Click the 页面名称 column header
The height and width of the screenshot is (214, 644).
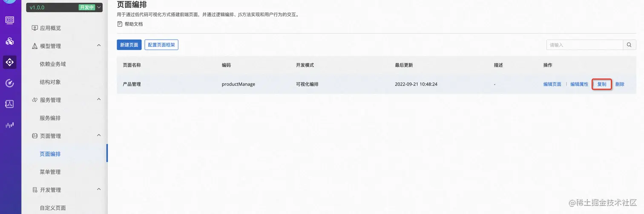pyautogui.click(x=132, y=65)
